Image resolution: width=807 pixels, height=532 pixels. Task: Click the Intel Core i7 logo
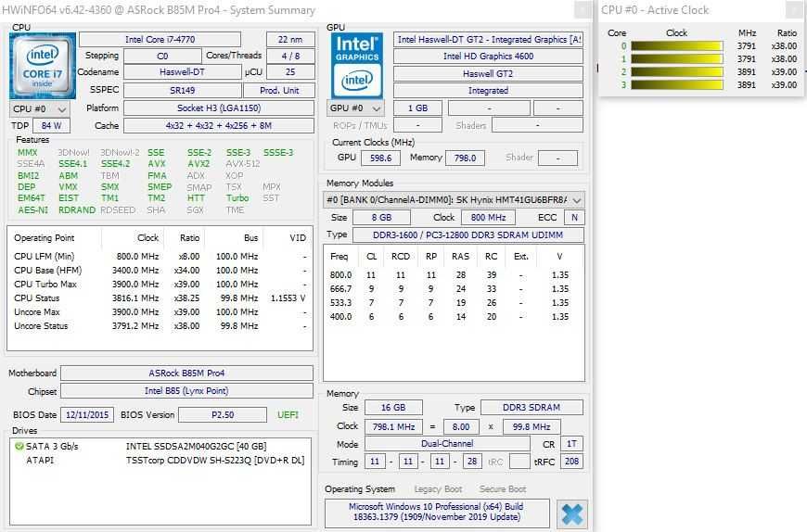coord(42,66)
